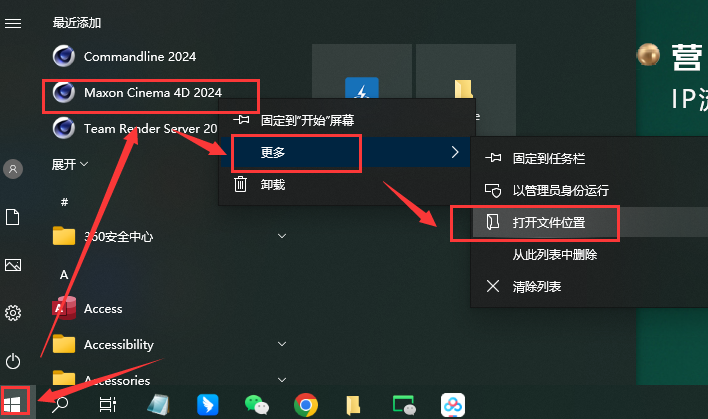Click 清除列表 in the submenu
This screenshot has height=419, width=708.
(x=536, y=287)
